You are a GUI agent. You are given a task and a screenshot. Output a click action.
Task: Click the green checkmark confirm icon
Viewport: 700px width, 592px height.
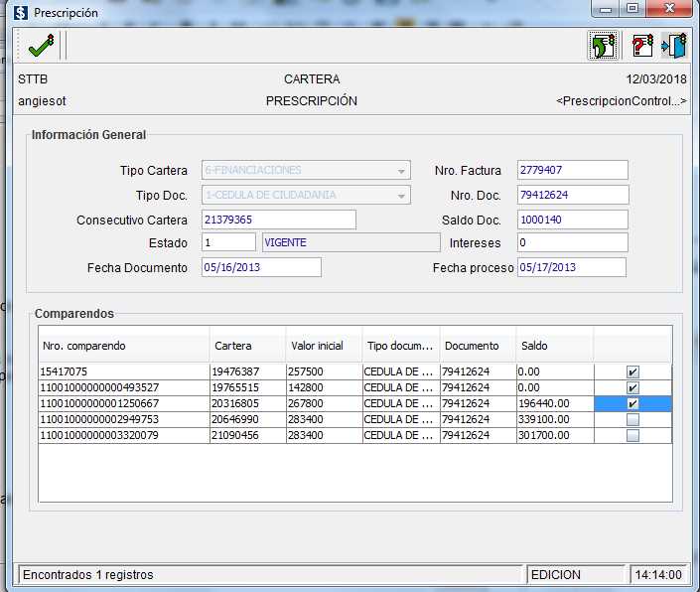click(41, 46)
